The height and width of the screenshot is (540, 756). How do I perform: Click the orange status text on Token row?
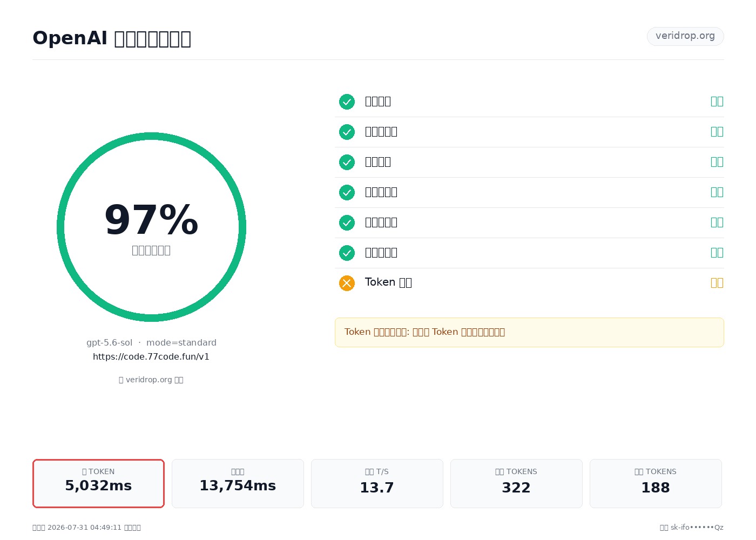(x=717, y=283)
